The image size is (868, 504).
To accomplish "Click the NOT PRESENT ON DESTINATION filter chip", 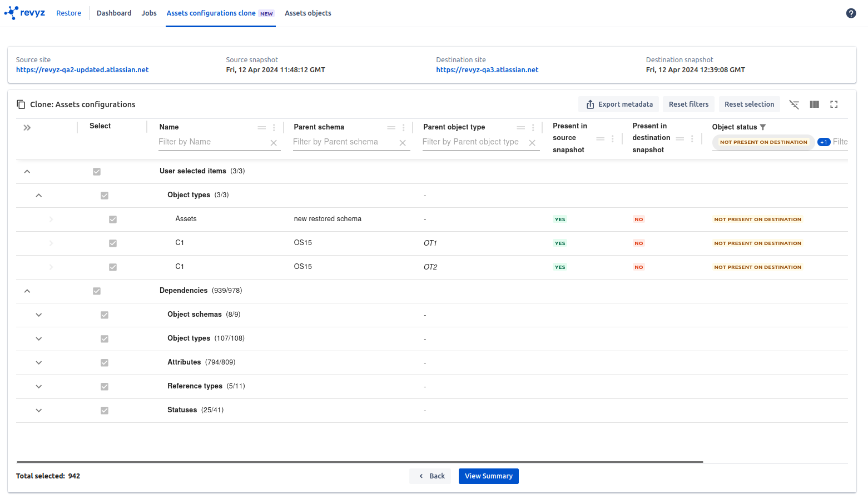I will pyautogui.click(x=763, y=142).
